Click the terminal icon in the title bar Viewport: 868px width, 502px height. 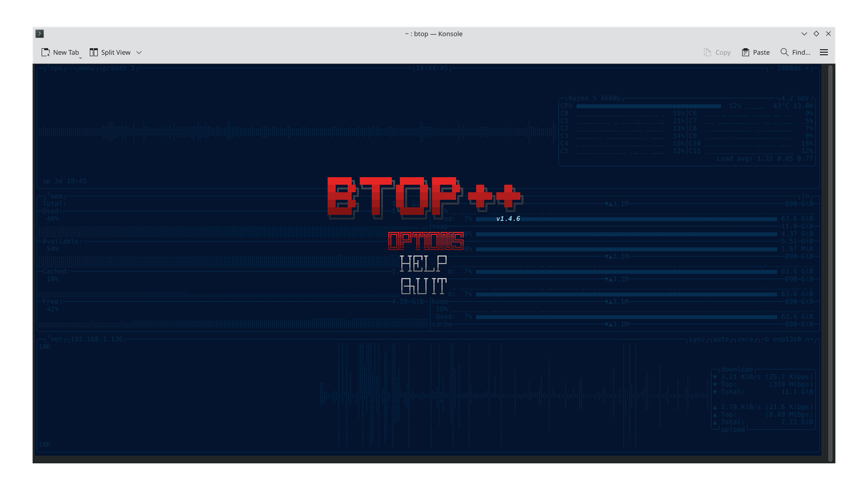tap(40, 34)
